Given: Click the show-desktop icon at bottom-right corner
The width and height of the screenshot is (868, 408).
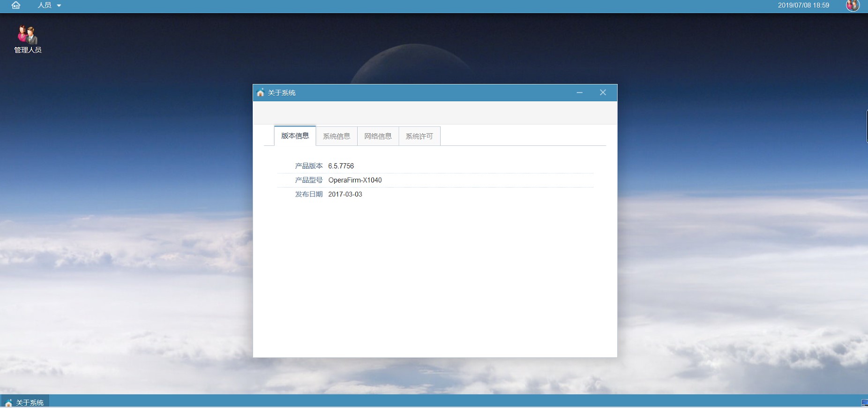Looking at the screenshot, I should 864,403.
